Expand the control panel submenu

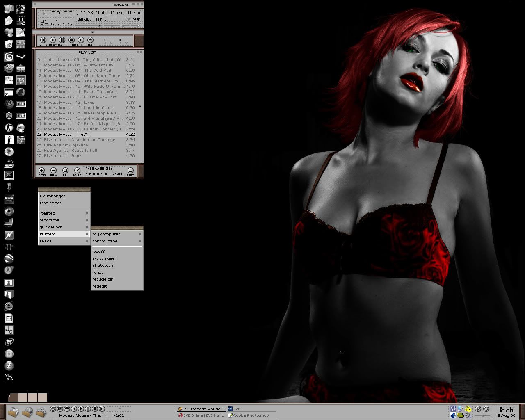point(117,241)
